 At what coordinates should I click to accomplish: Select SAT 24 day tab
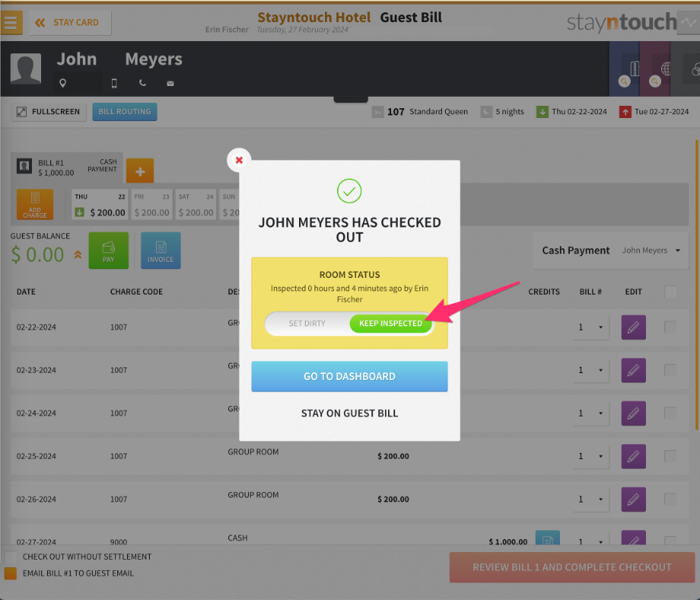coord(196,204)
